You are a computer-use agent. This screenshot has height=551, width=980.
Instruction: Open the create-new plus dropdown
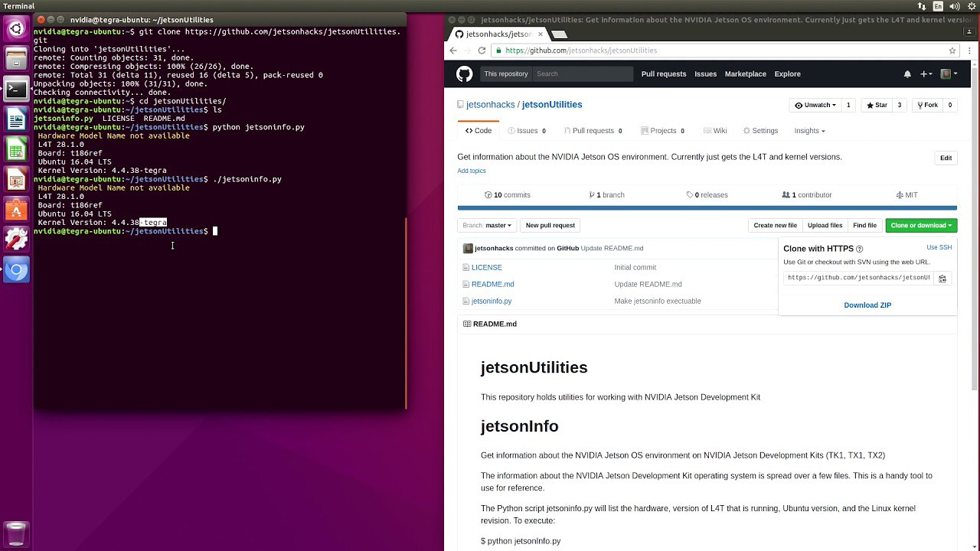(926, 74)
